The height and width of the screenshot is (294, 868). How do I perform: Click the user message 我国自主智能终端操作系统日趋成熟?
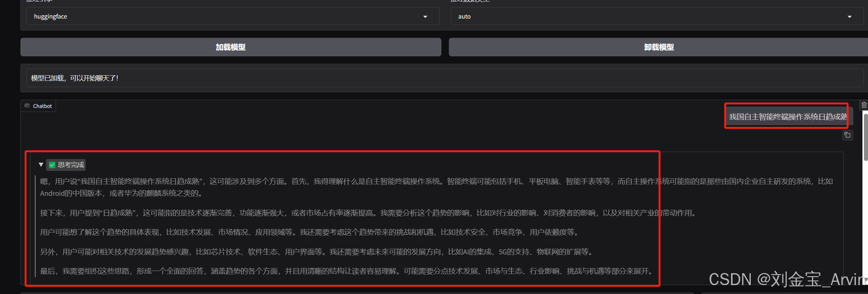pyautogui.click(x=788, y=117)
